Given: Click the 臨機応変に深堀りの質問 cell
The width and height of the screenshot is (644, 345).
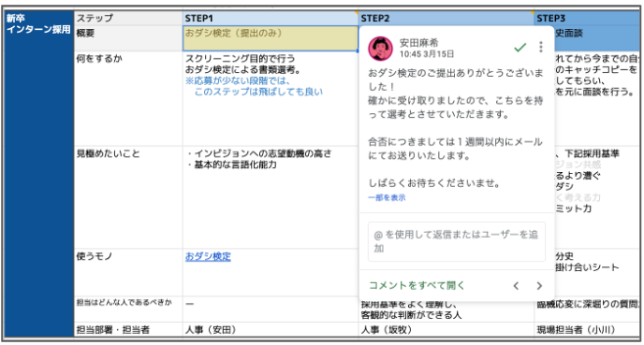Looking at the screenshot, I should click(587, 309).
